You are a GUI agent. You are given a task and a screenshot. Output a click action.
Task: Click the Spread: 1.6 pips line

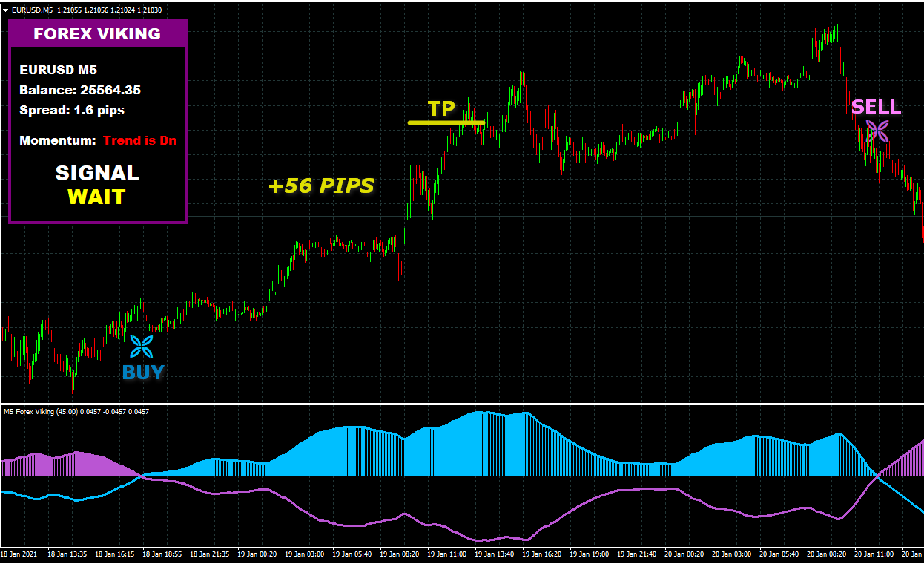click(72, 110)
